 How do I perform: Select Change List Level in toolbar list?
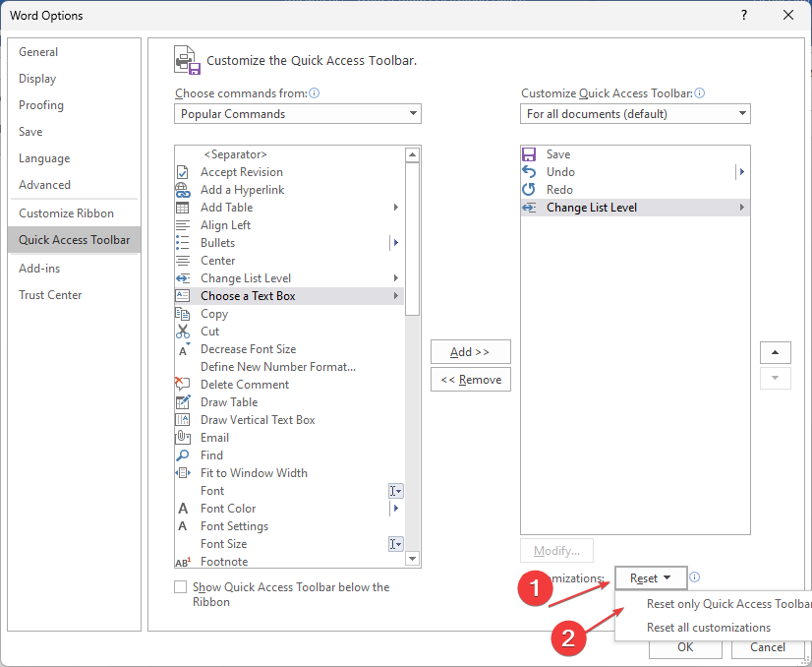point(635,208)
